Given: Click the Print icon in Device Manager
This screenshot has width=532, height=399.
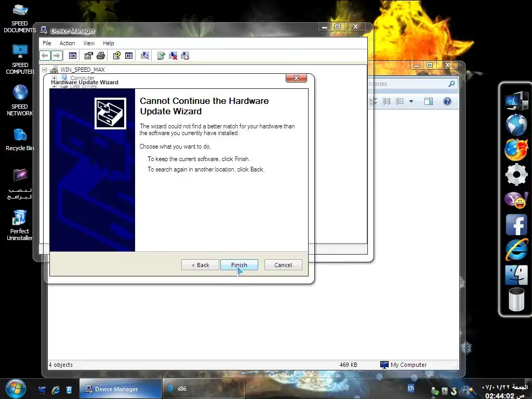Looking at the screenshot, I should pos(101,56).
